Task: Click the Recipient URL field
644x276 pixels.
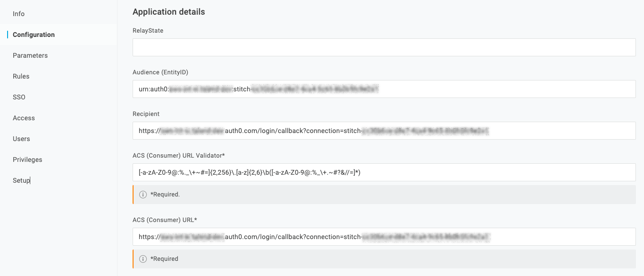Action: tap(384, 130)
